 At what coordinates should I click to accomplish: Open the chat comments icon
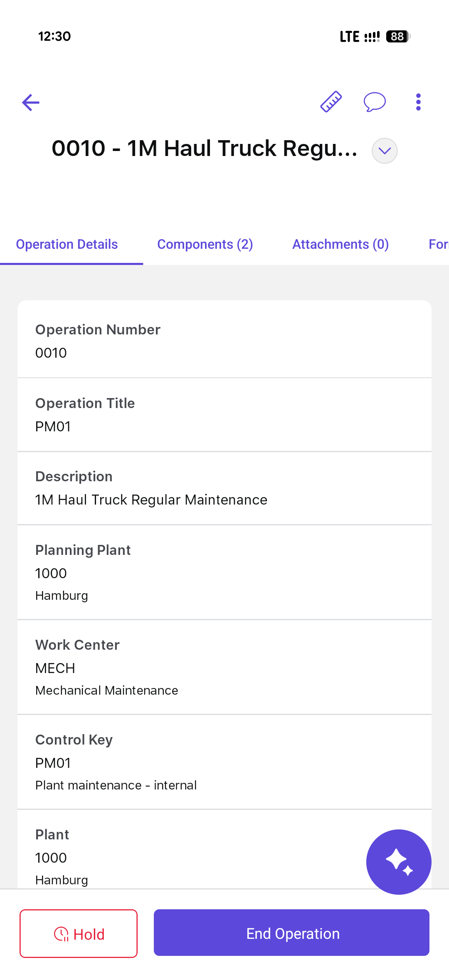[x=375, y=102]
